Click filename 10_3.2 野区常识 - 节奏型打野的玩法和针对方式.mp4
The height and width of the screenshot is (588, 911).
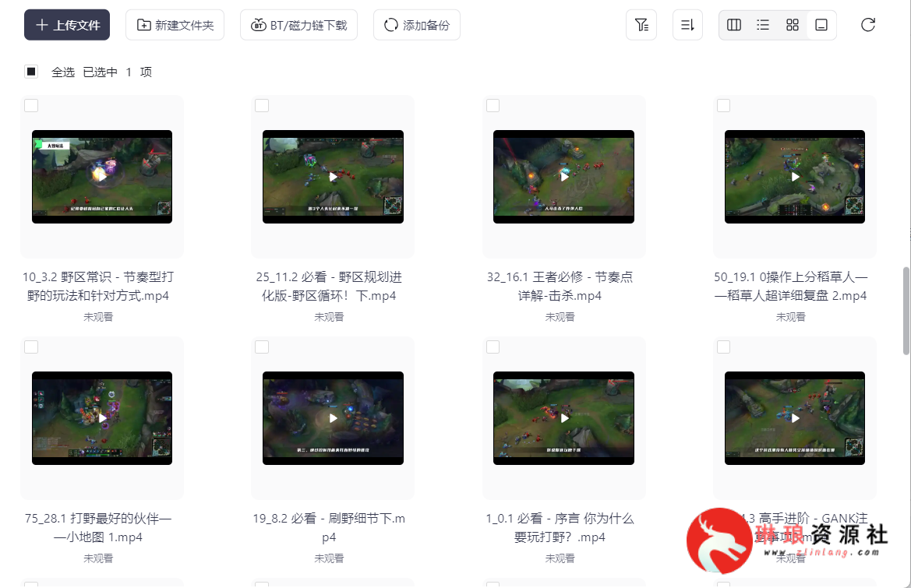98,286
